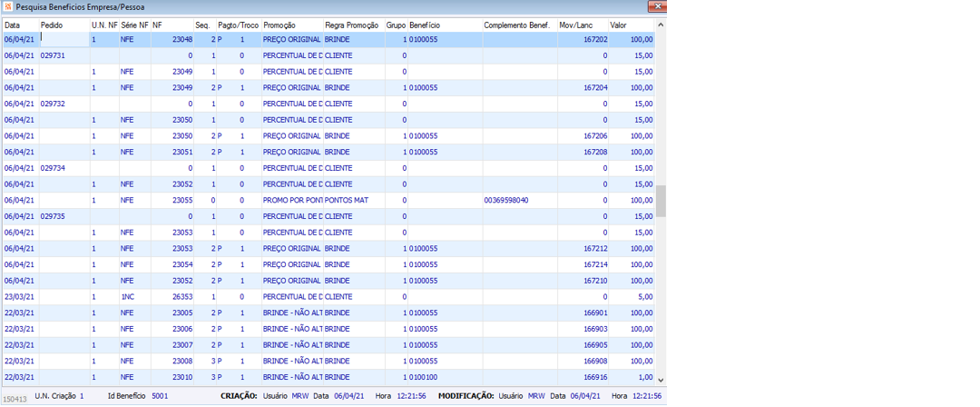The image size is (980, 407).
Task: Click the Grupo column header
Action: (x=397, y=25)
